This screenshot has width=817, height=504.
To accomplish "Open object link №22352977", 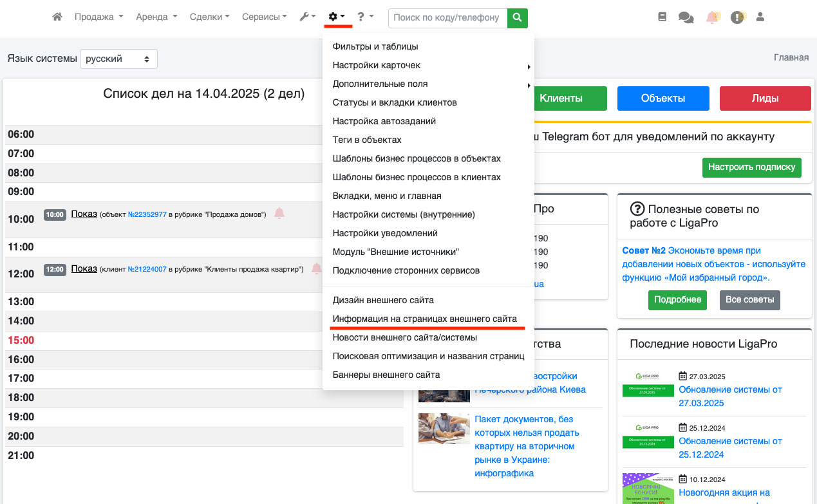I will coord(147,215).
